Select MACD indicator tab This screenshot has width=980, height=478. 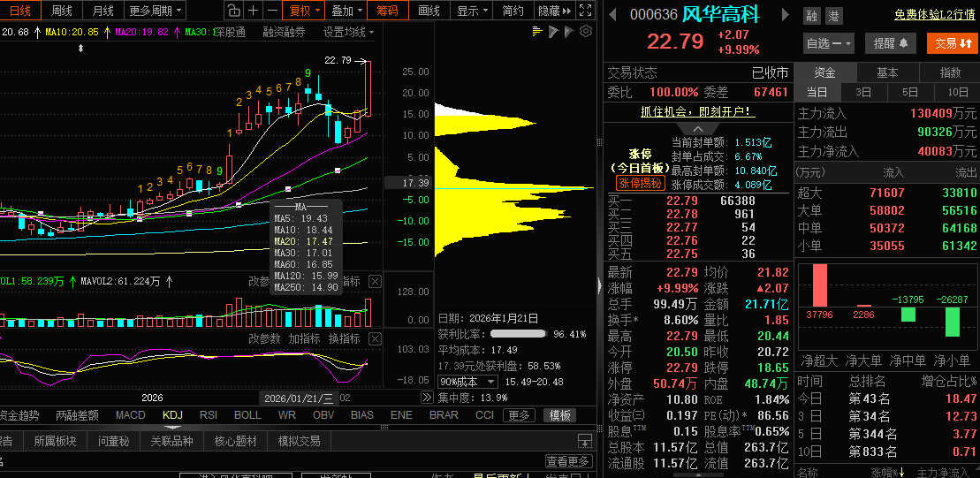(131, 415)
